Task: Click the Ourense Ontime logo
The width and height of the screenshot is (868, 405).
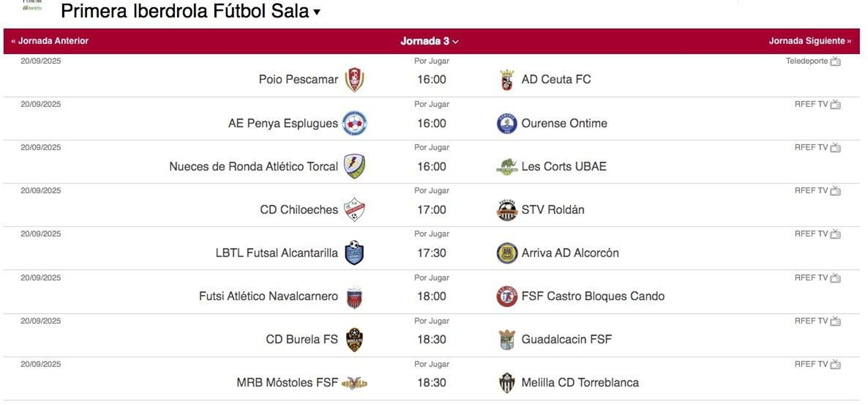Action: [x=507, y=123]
